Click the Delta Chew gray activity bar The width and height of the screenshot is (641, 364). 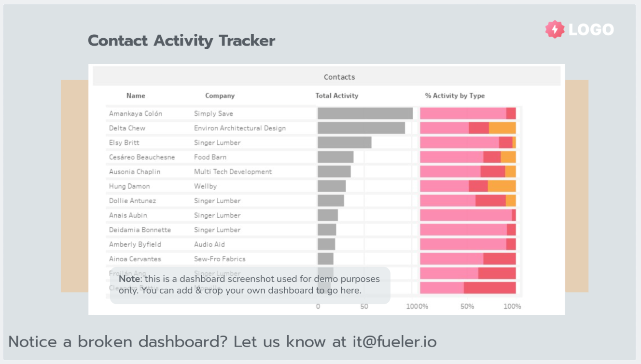click(361, 128)
